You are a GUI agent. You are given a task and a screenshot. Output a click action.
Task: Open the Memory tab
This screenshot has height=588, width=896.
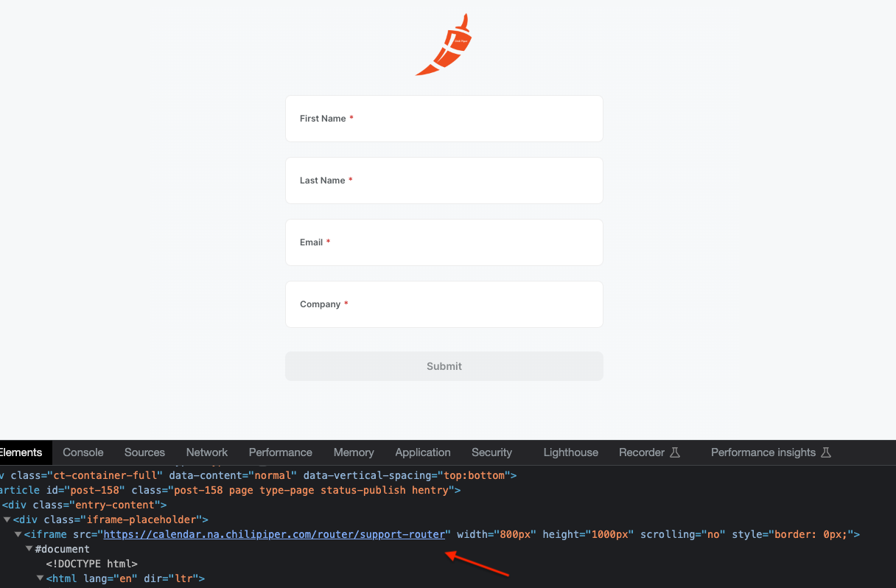(354, 452)
